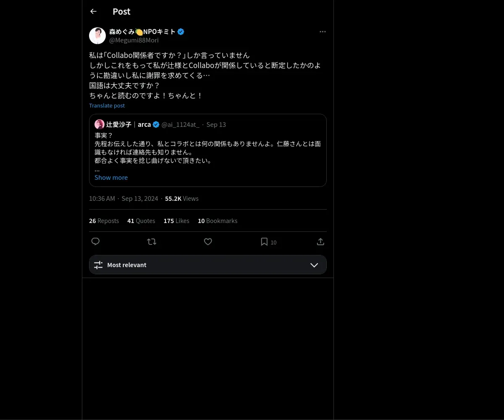The height and width of the screenshot is (420, 504).
Task: Click the Translate post link
Action: [x=107, y=105]
